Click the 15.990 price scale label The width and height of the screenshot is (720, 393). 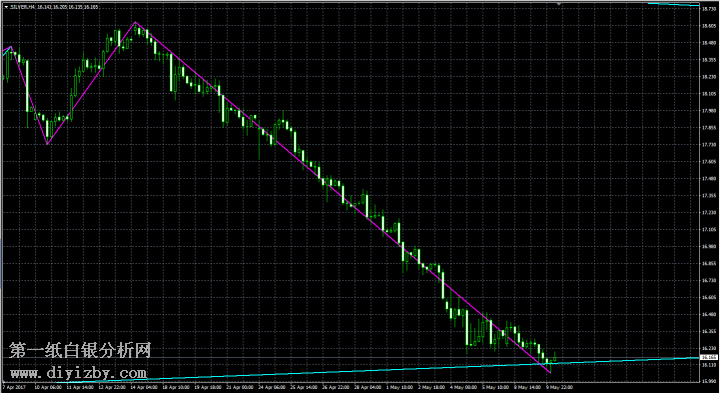[x=709, y=382]
